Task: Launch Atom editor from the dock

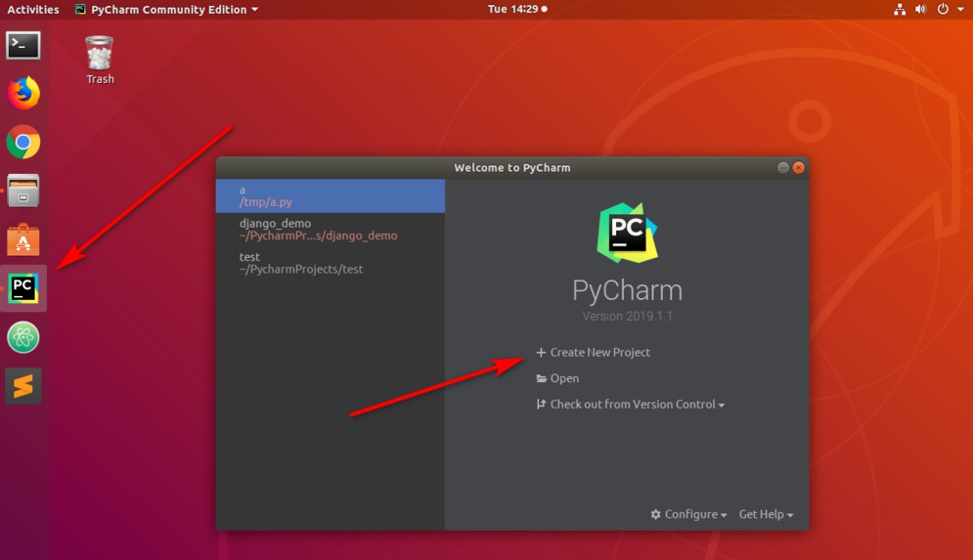Action: pyautogui.click(x=22, y=337)
